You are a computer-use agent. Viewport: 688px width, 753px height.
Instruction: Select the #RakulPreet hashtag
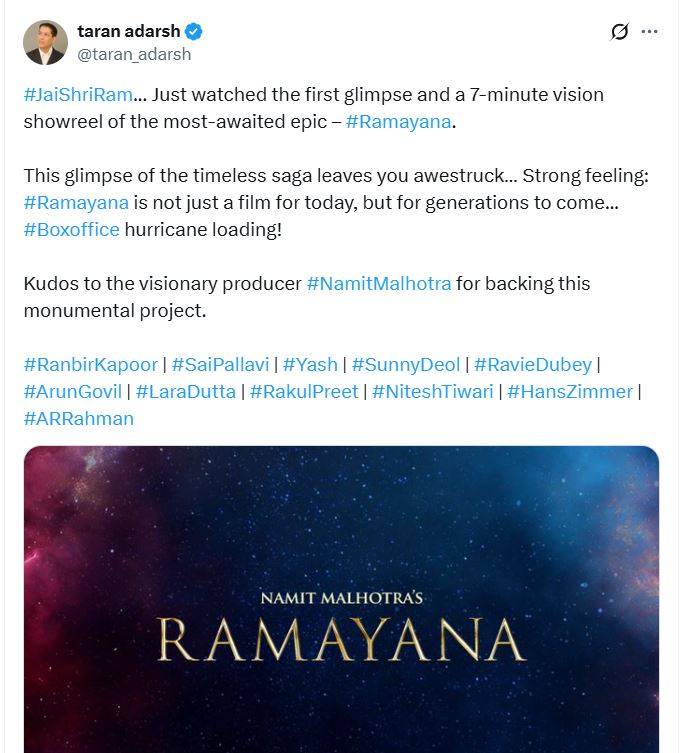(x=304, y=391)
